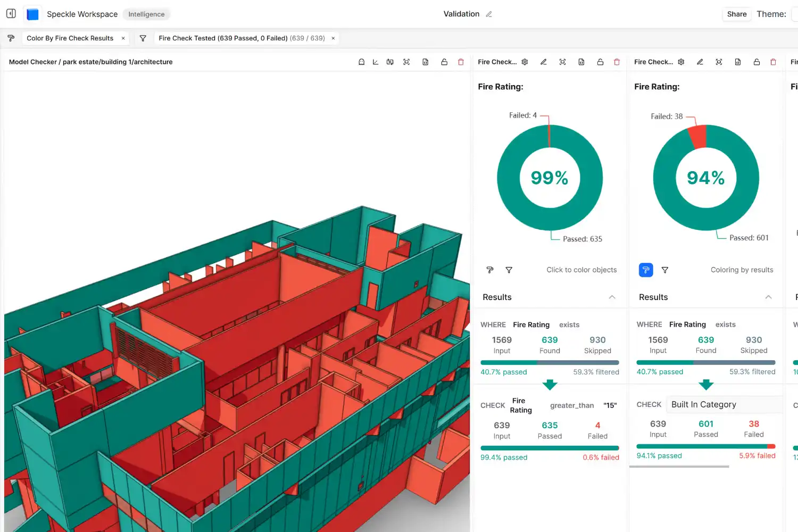
Task: Toggle the lock icon in Model Checker toolbar
Action: point(444,62)
